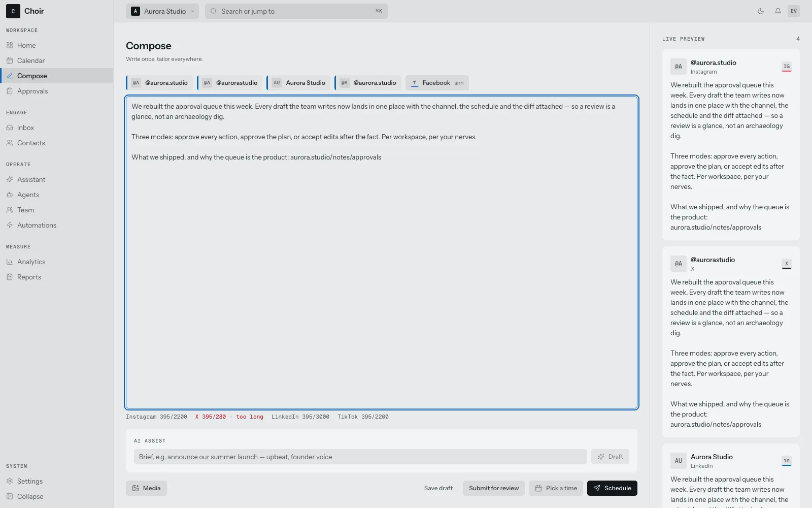The width and height of the screenshot is (812, 508).
Task: Toggle dark mode with the moon icon
Action: pyautogui.click(x=761, y=11)
